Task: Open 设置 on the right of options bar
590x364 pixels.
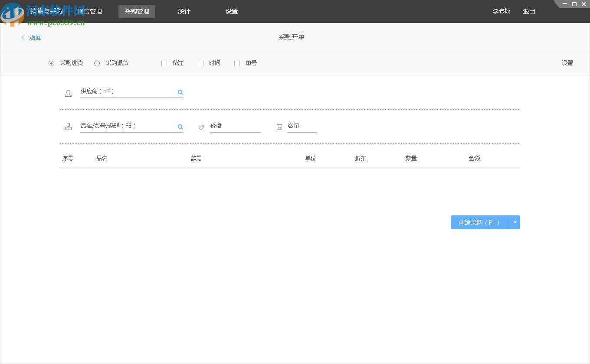Action: coord(567,63)
